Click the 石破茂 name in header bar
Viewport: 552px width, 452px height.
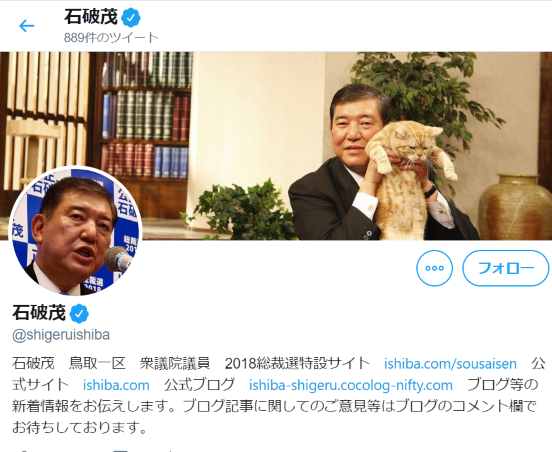(x=91, y=17)
